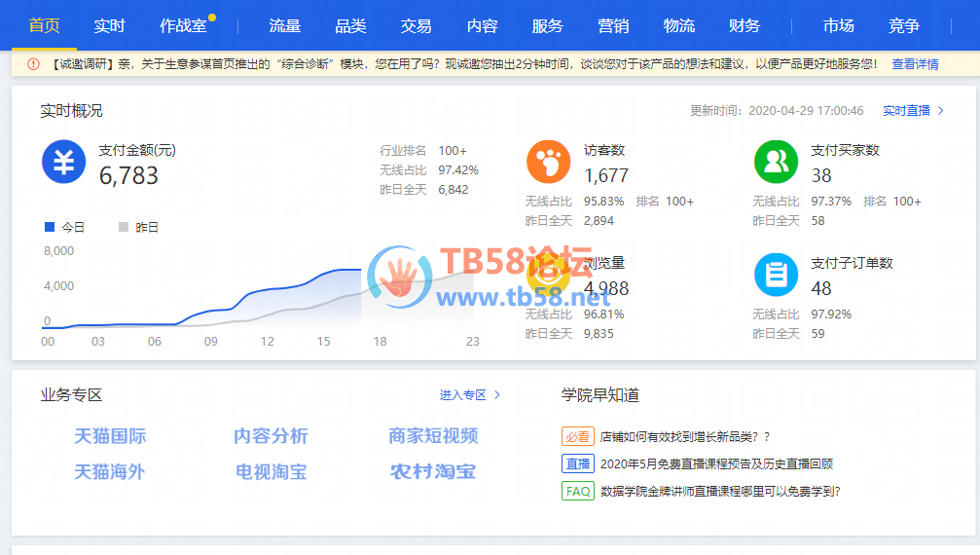Click the 业务专区 section heading
The width and height of the screenshot is (980, 555).
(x=71, y=395)
